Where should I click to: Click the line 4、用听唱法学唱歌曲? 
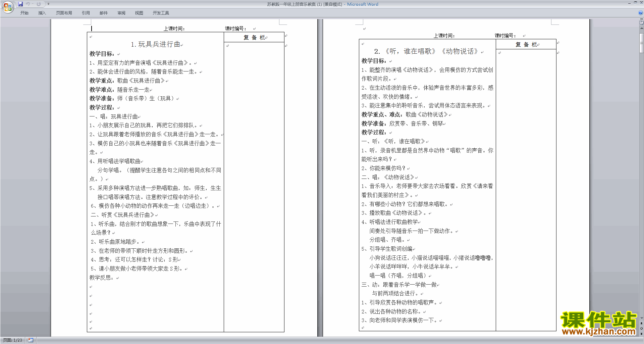(115, 161)
